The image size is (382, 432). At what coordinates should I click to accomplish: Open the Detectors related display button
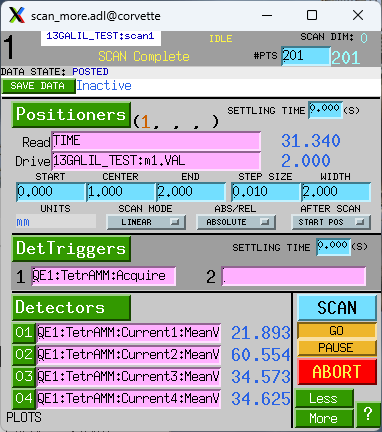pyautogui.click(x=71, y=307)
